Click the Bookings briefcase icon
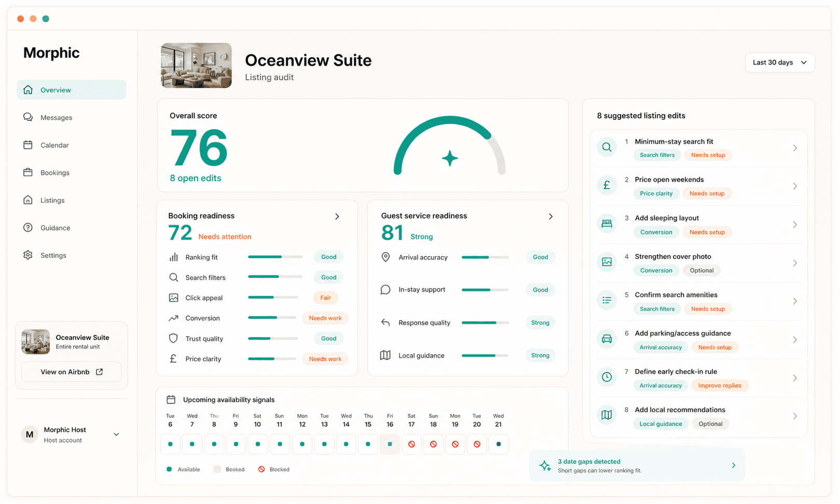The height and width of the screenshot is (504, 840). point(28,172)
